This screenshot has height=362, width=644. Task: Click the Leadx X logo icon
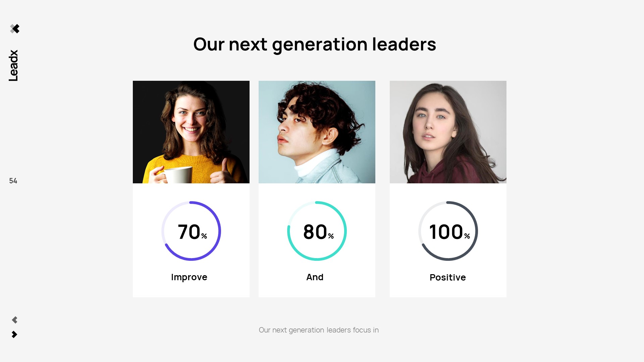(15, 29)
